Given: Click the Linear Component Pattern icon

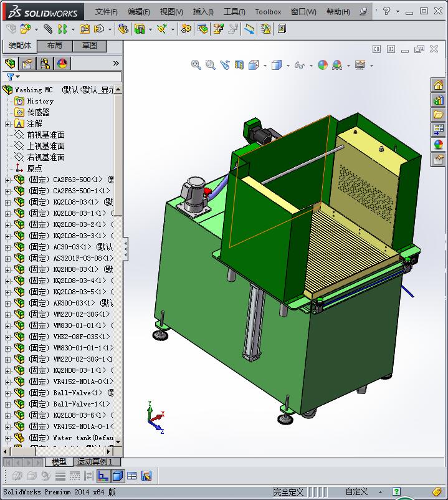Looking at the screenshot, I should 62,29.
